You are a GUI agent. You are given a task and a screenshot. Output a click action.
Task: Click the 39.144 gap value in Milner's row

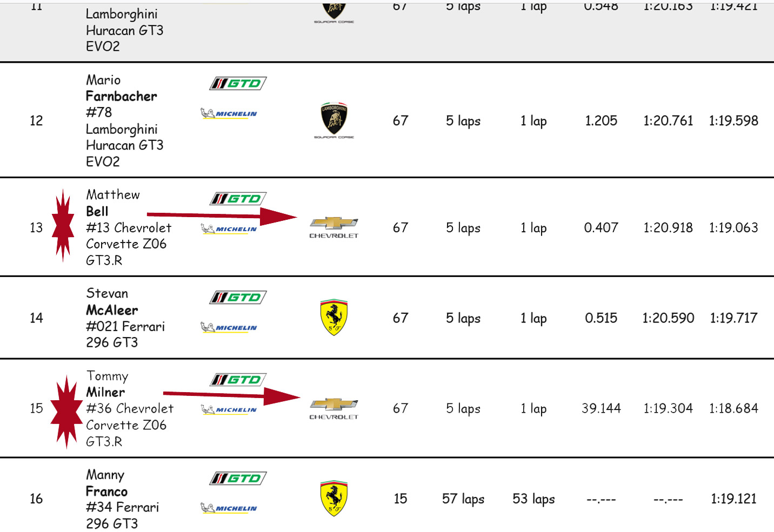point(601,408)
